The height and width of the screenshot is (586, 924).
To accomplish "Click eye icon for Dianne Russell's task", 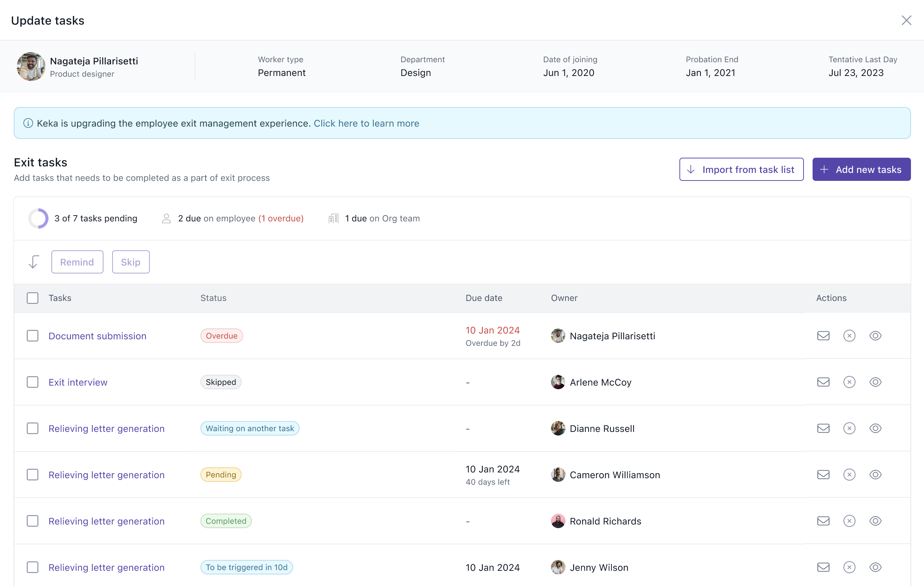I will [875, 428].
